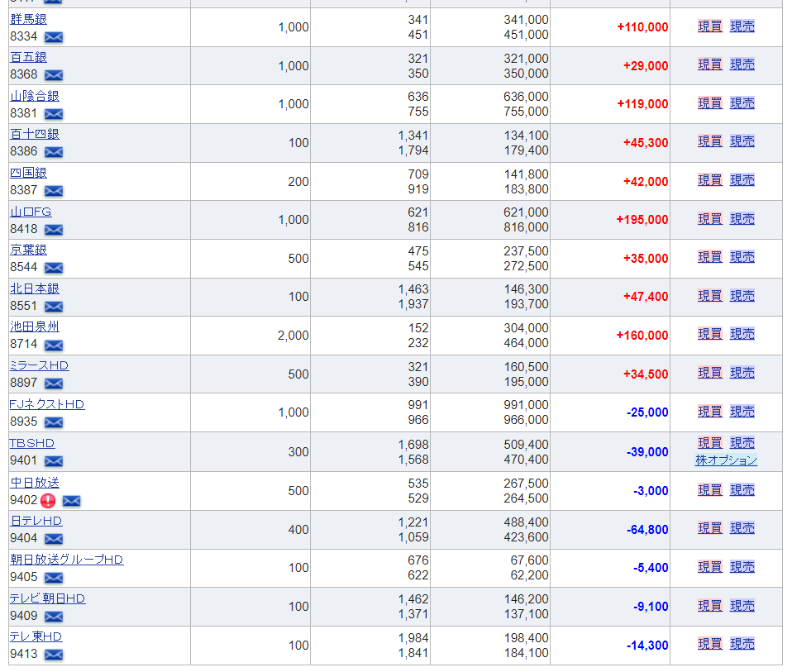Click 現売 in the FJネクストHD row

pos(742,412)
